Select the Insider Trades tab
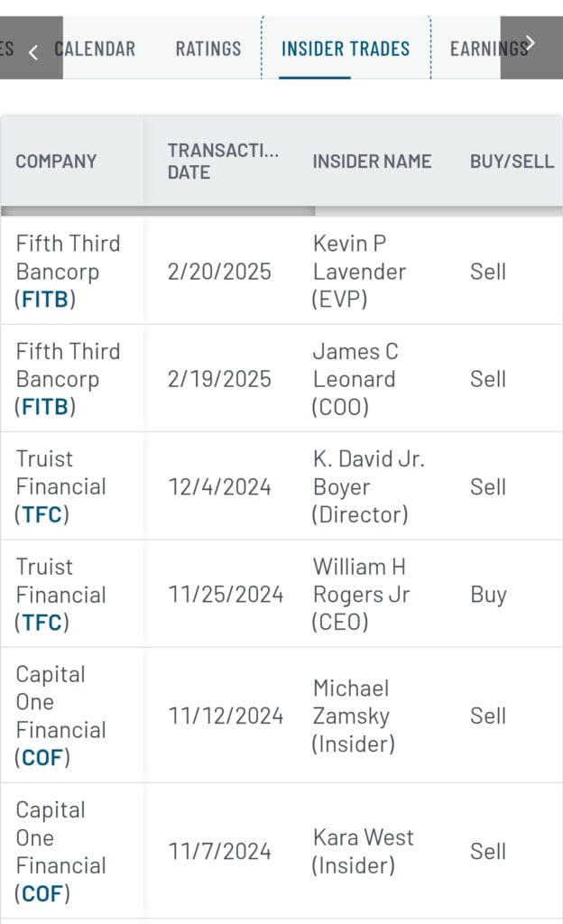The height and width of the screenshot is (924, 563). click(346, 50)
